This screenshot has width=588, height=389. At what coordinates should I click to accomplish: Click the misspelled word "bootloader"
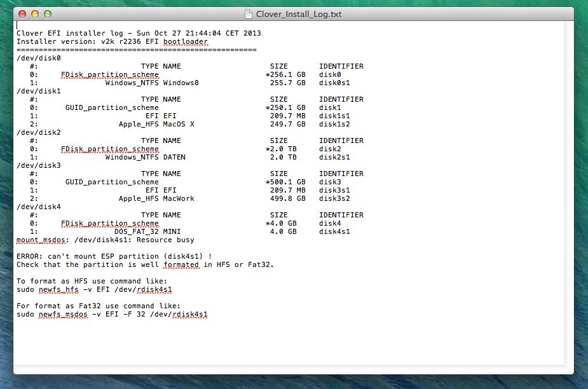pyautogui.click(x=185, y=42)
